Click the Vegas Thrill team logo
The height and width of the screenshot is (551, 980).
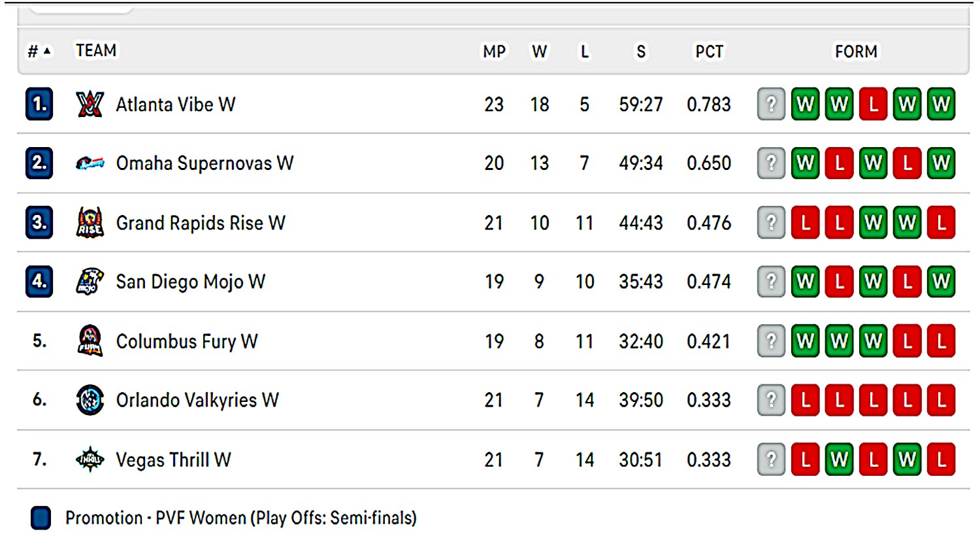(90, 459)
